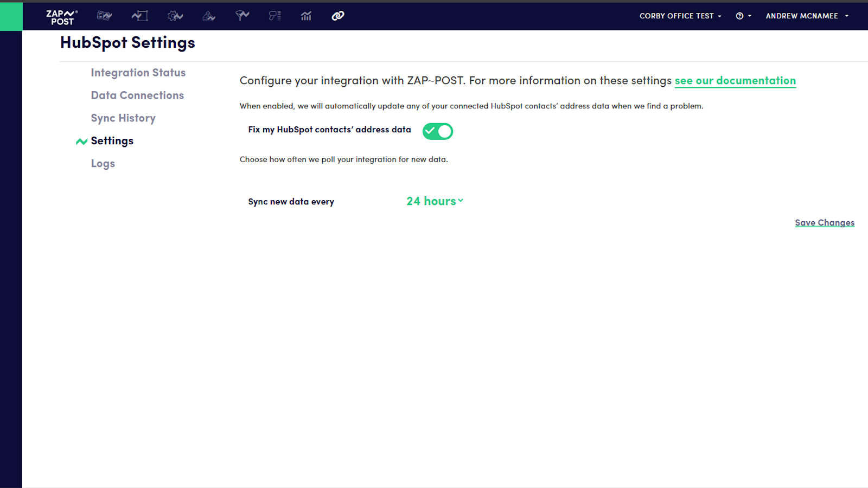Image resolution: width=868 pixels, height=488 pixels.
Task: Go to Integration Status section
Action: pos(138,73)
